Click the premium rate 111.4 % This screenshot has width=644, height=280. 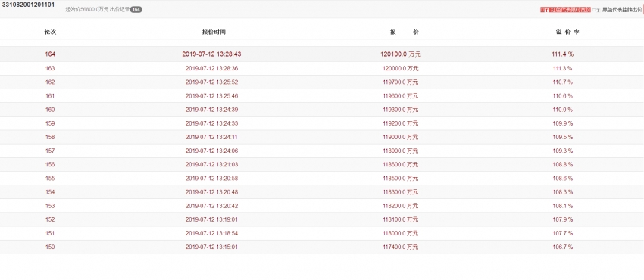pyautogui.click(x=563, y=54)
